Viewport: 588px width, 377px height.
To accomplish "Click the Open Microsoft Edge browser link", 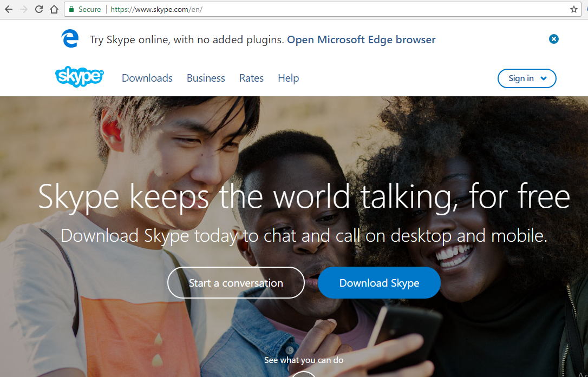I will click(x=361, y=39).
